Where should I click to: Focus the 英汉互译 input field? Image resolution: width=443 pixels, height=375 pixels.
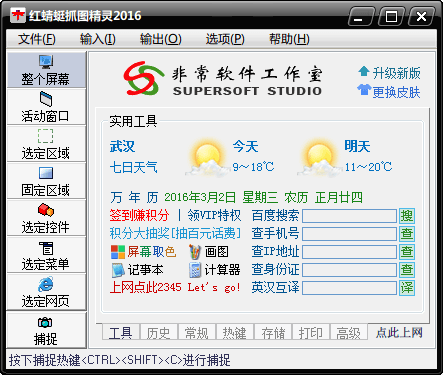[350, 288]
